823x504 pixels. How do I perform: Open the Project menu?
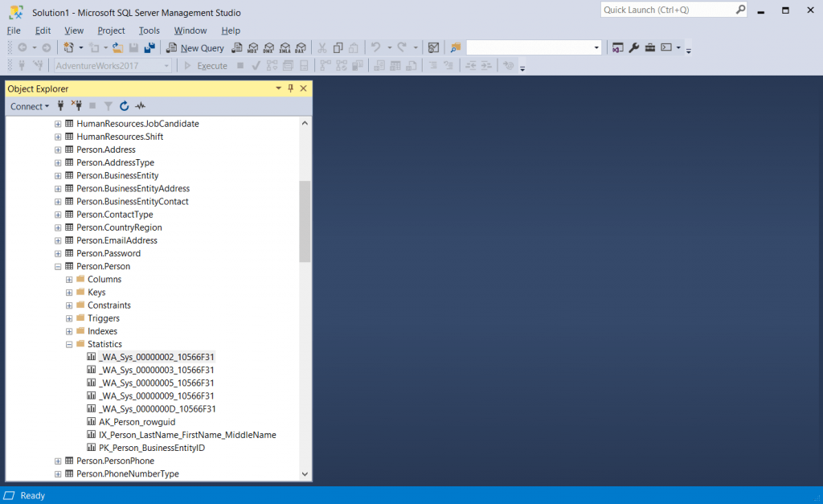pyautogui.click(x=111, y=30)
